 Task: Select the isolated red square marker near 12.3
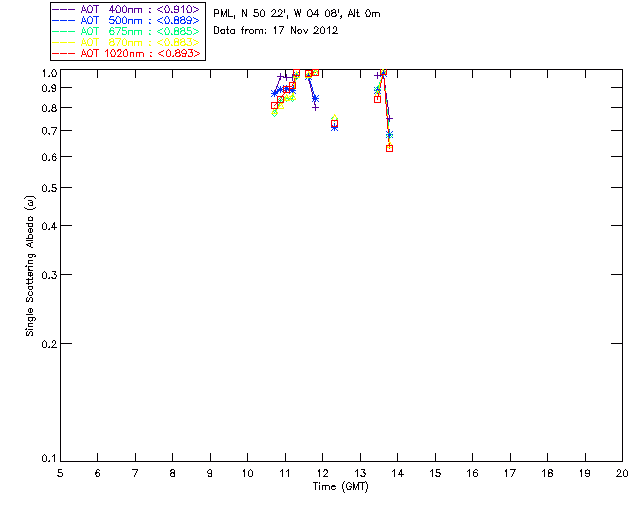(334, 123)
